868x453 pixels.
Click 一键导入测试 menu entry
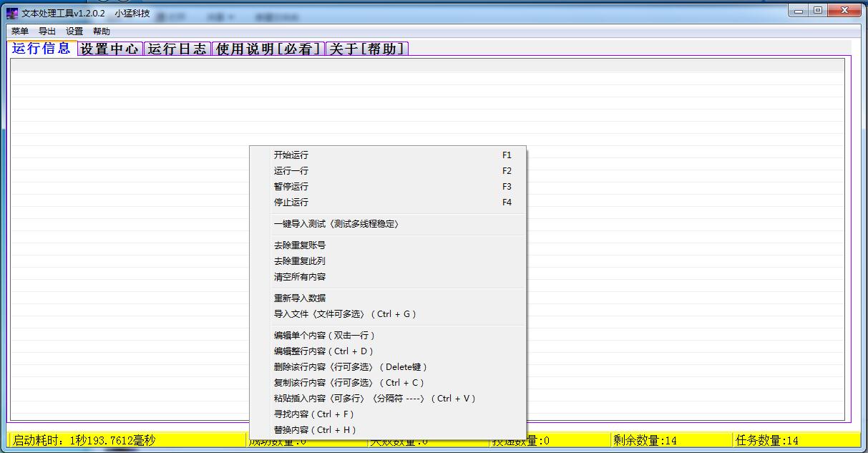tap(387, 224)
